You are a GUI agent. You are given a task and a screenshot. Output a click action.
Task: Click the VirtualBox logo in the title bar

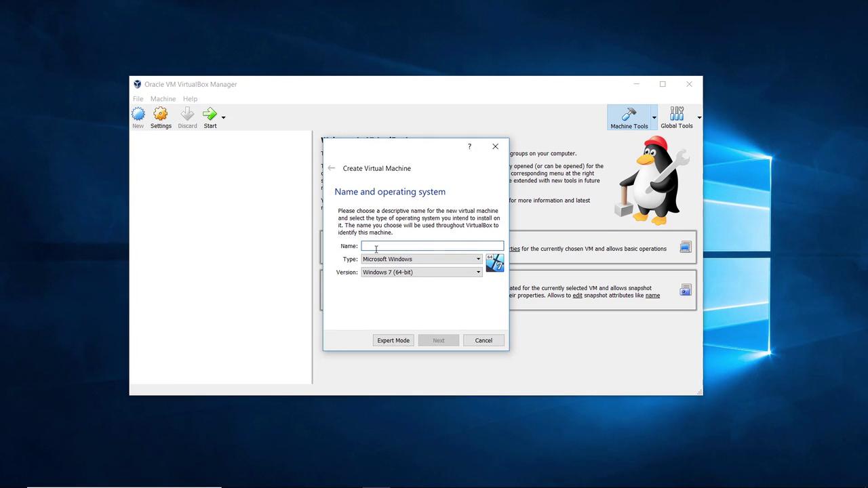[x=137, y=84]
